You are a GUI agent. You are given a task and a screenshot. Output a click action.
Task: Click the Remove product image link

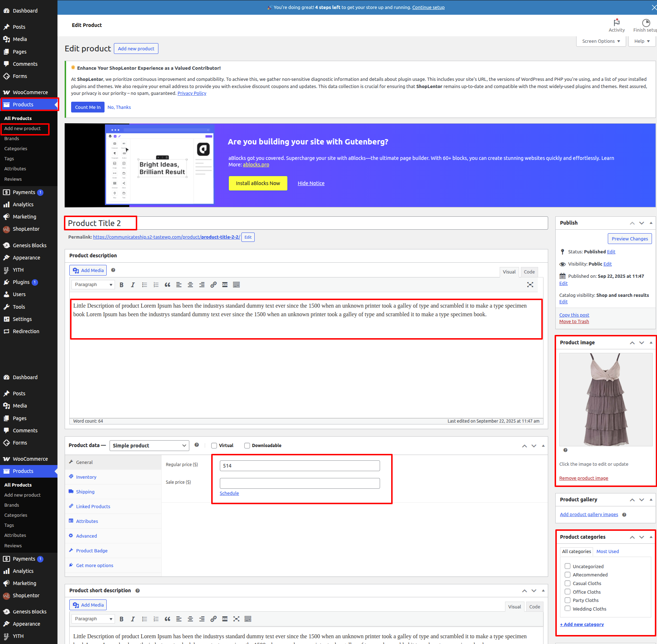tap(583, 478)
